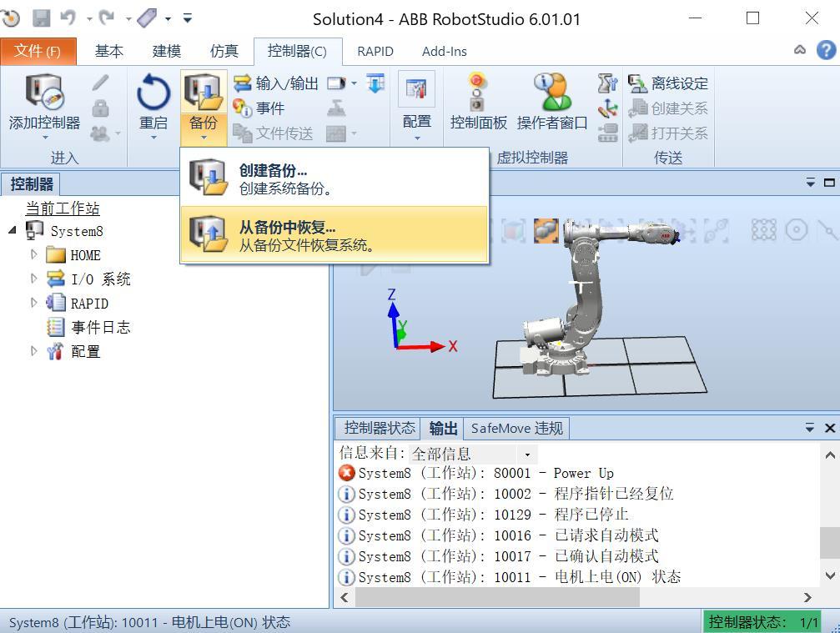Click the controller status (控制器状态: 1/1) indicator

pyautogui.click(x=762, y=622)
